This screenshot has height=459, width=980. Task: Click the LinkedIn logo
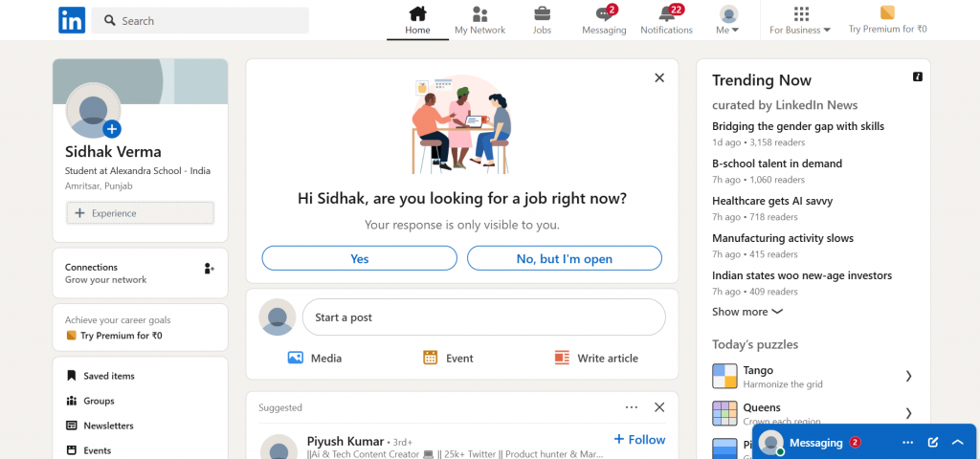[x=72, y=21]
